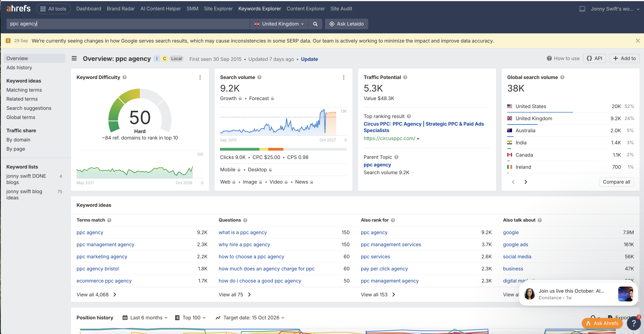The image size is (644, 334).
Task: Click help icon next to Traffic Potential
Action: 405,77
